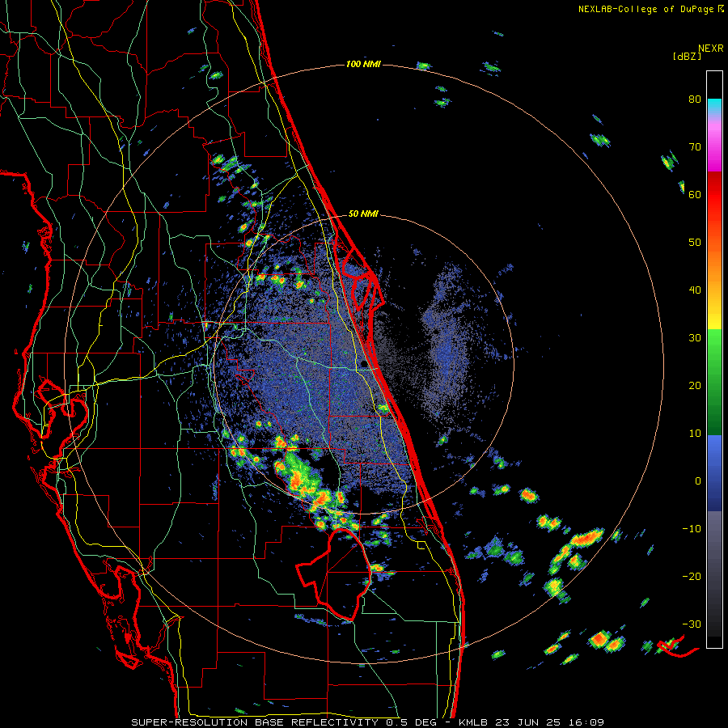Click the 23 JUN 25 16:09 timestamp
The height and width of the screenshot is (728, 728).
point(550,722)
